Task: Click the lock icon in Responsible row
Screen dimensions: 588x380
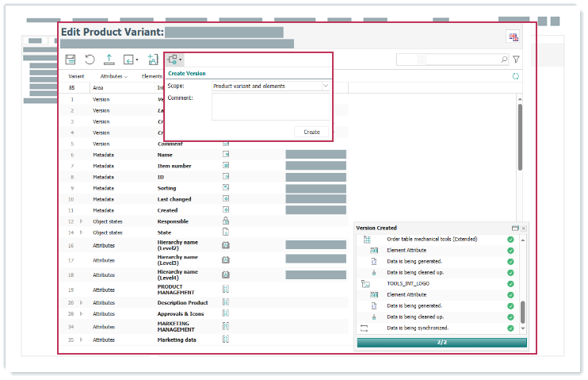Action: pyautogui.click(x=226, y=221)
